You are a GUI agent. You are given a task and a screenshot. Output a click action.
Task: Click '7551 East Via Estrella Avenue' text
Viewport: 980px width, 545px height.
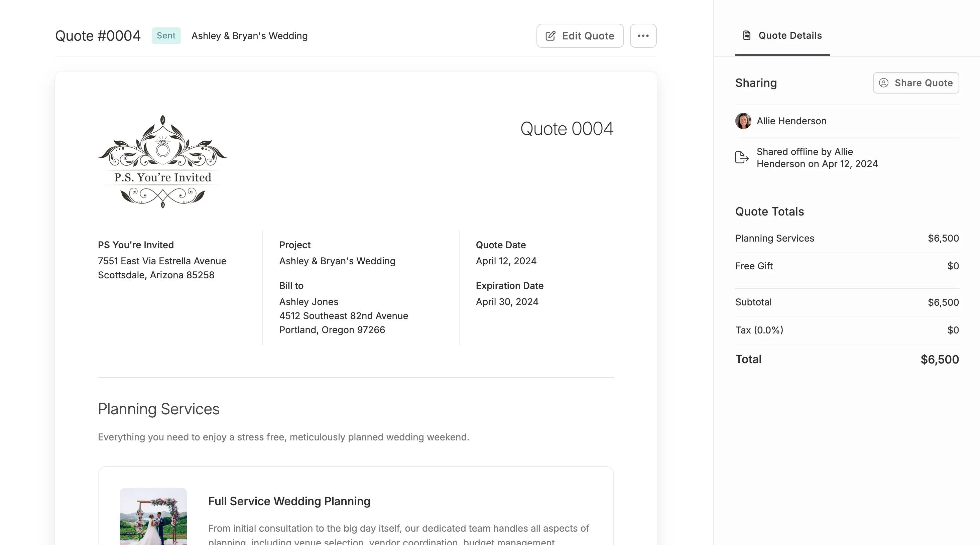click(162, 261)
